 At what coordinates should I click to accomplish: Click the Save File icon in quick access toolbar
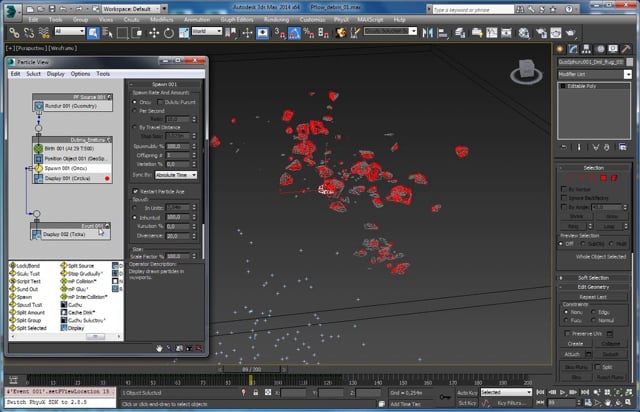(x=52, y=9)
